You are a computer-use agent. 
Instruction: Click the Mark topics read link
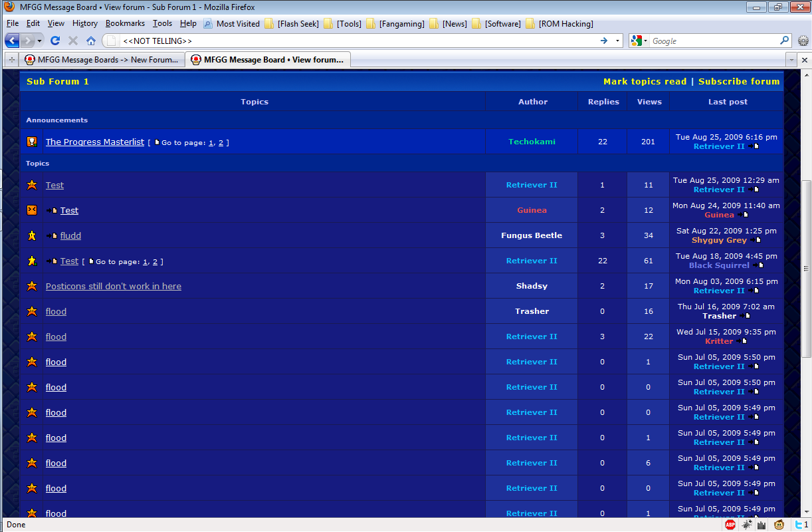[x=645, y=82]
